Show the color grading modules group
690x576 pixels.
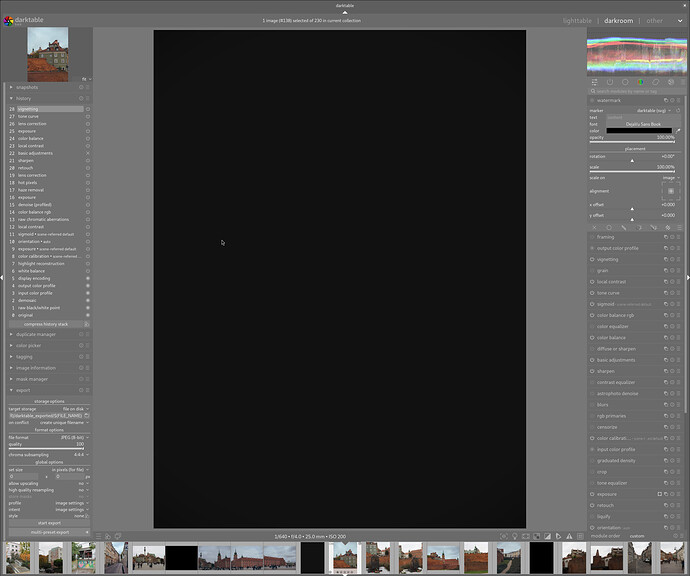tap(638, 227)
